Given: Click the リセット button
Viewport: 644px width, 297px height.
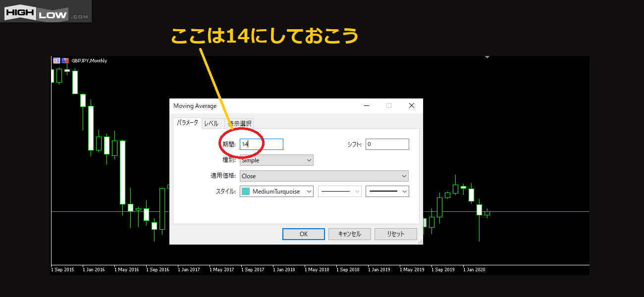Looking at the screenshot, I should 395,234.
